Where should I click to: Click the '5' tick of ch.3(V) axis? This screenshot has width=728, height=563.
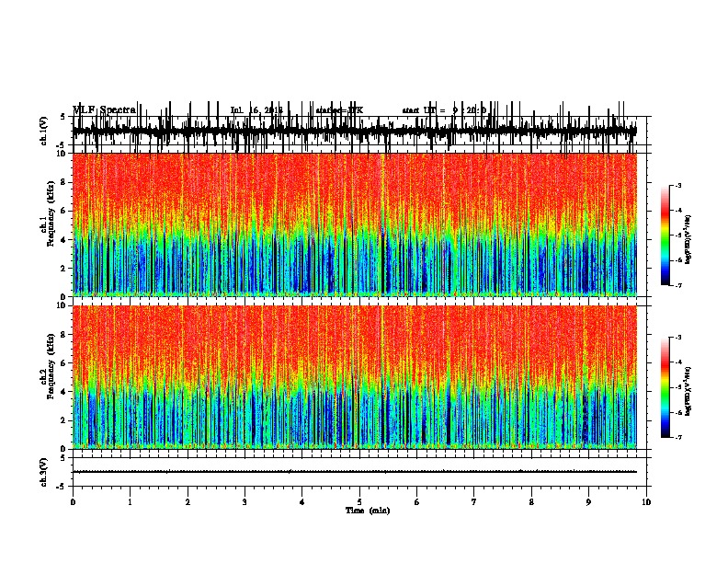coord(63,458)
